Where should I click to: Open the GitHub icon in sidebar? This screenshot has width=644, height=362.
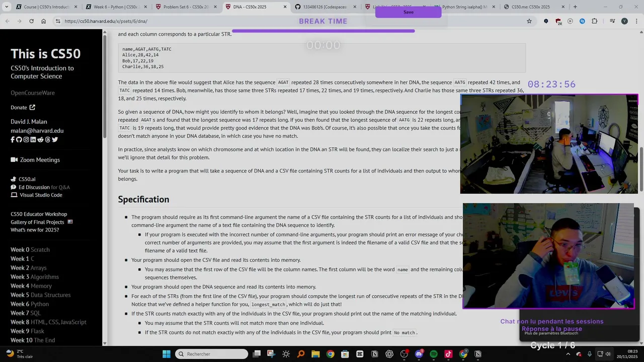[19, 139]
